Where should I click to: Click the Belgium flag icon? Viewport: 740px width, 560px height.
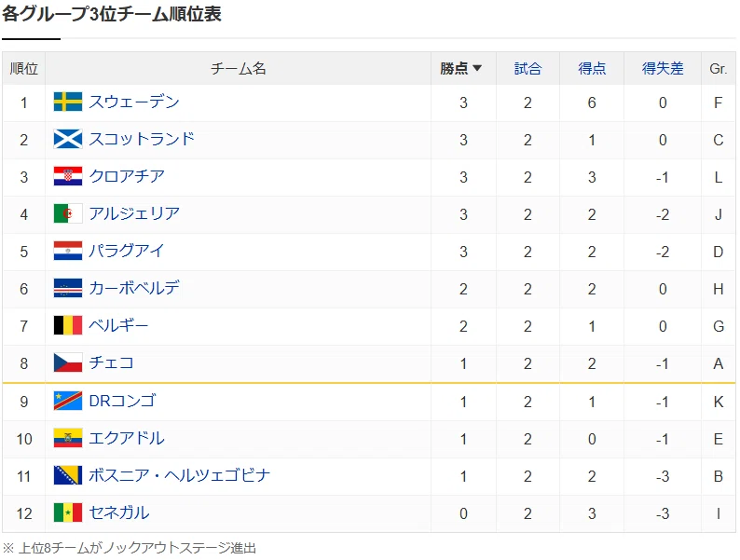pyautogui.click(x=68, y=325)
